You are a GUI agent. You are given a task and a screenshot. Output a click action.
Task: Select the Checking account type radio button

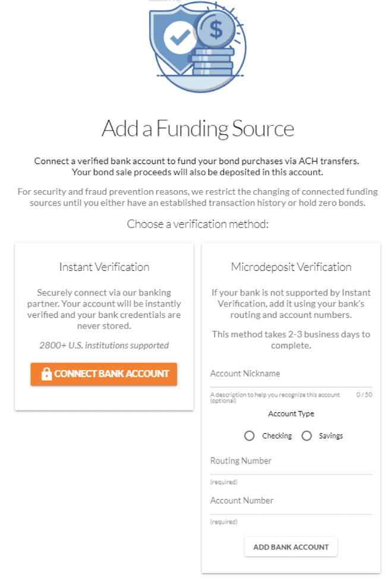tap(249, 436)
